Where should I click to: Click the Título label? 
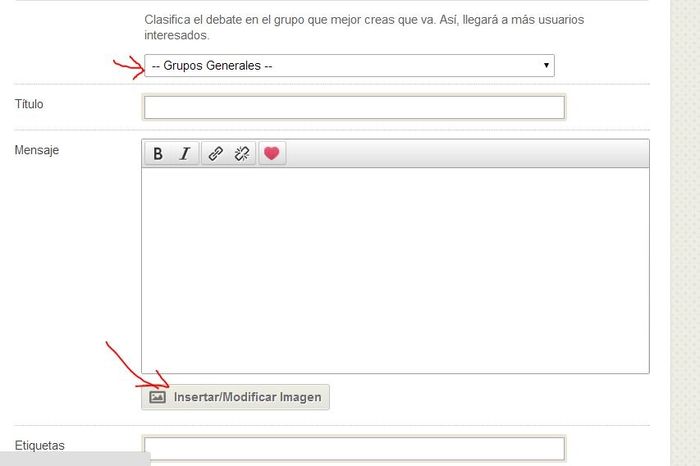pyautogui.click(x=29, y=104)
